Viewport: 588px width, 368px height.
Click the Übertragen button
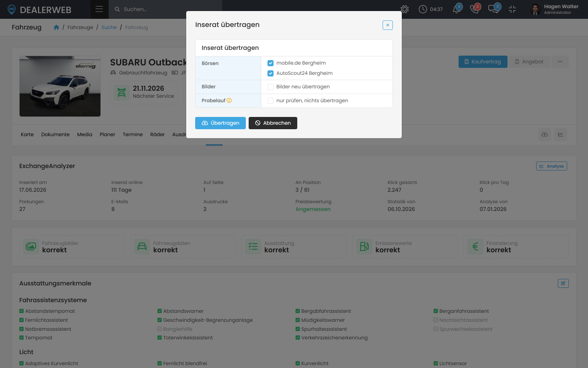pyautogui.click(x=220, y=123)
